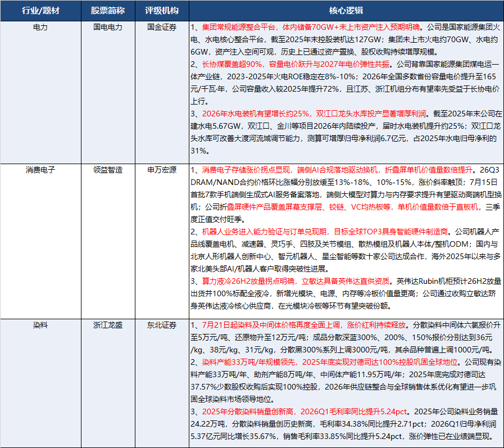The width and height of the screenshot is (504, 448).
Task: Click the line starting DRAM/NAND合约价格
Action: click(344, 182)
